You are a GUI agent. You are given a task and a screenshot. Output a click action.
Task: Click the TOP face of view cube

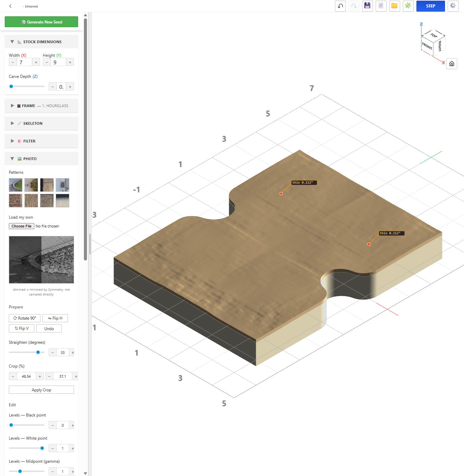tap(434, 35)
